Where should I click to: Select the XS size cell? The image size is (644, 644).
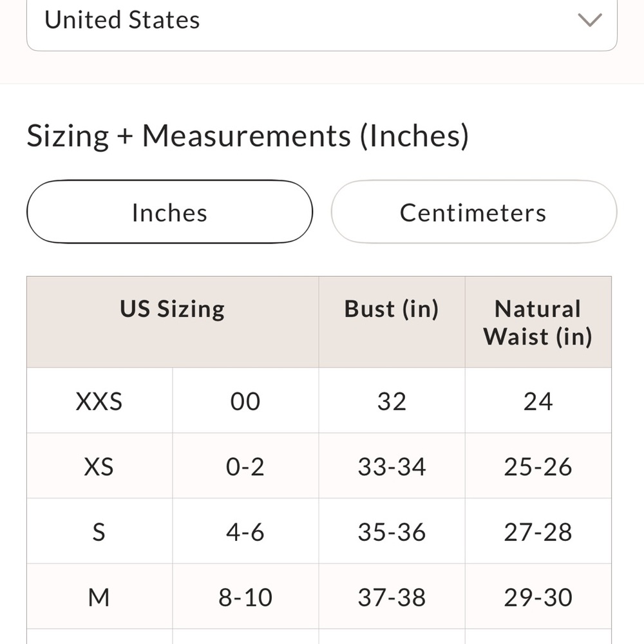point(99,466)
